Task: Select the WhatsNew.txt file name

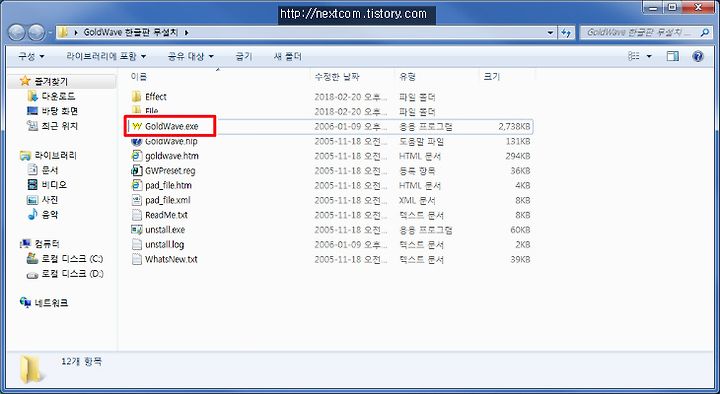Action: click(171, 259)
